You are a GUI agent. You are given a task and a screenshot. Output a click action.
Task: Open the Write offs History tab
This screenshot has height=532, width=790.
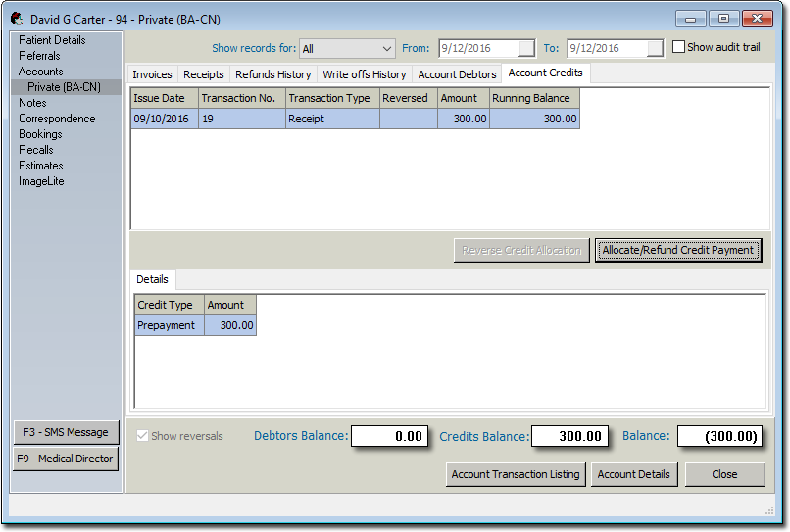(364, 74)
